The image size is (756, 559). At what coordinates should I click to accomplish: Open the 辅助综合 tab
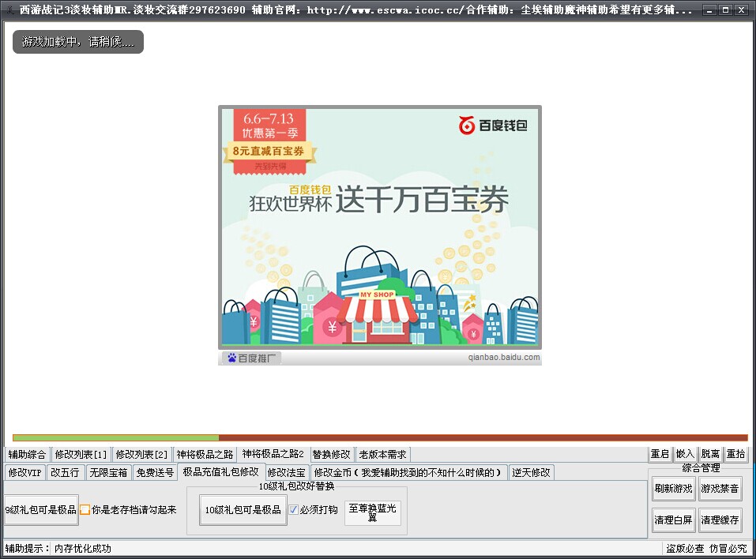tap(27, 454)
